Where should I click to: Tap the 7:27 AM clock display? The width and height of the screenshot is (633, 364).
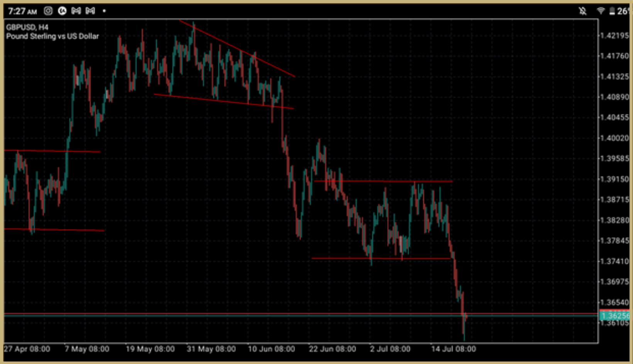pos(22,11)
